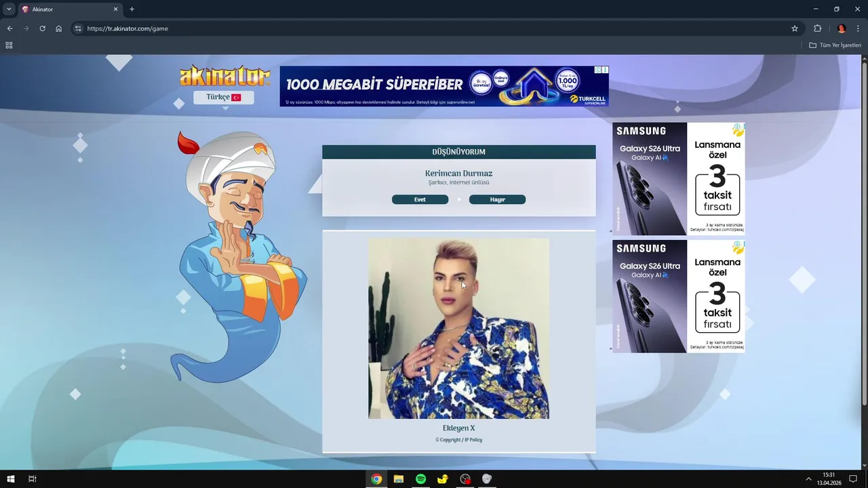Open the gray speaker app in taskbar
The image size is (868, 488).
[x=487, y=479]
